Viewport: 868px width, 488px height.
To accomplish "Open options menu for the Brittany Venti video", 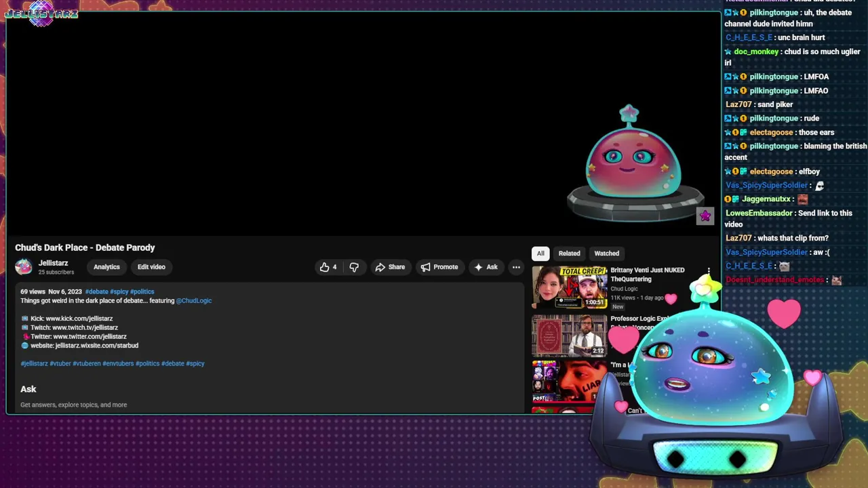I will tap(709, 271).
